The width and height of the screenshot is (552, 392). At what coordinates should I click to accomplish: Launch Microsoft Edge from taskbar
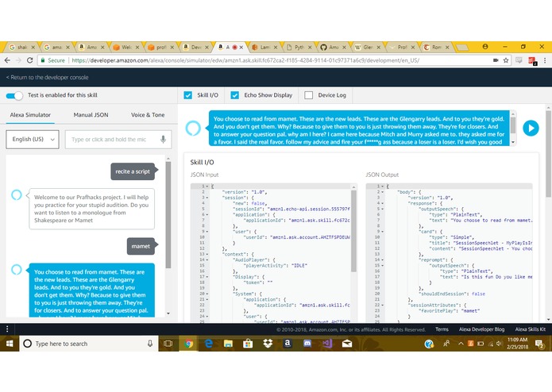pos(208,344)
